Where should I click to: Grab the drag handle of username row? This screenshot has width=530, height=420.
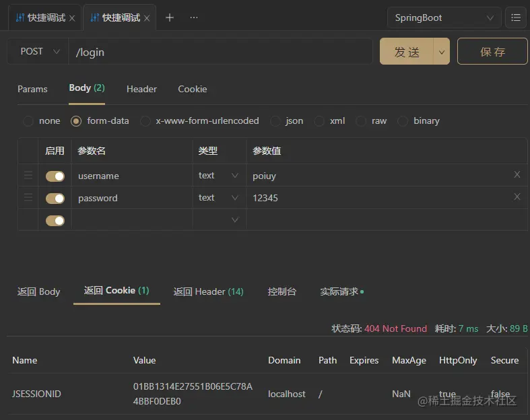pyautogui.click(x=28, y=175)
